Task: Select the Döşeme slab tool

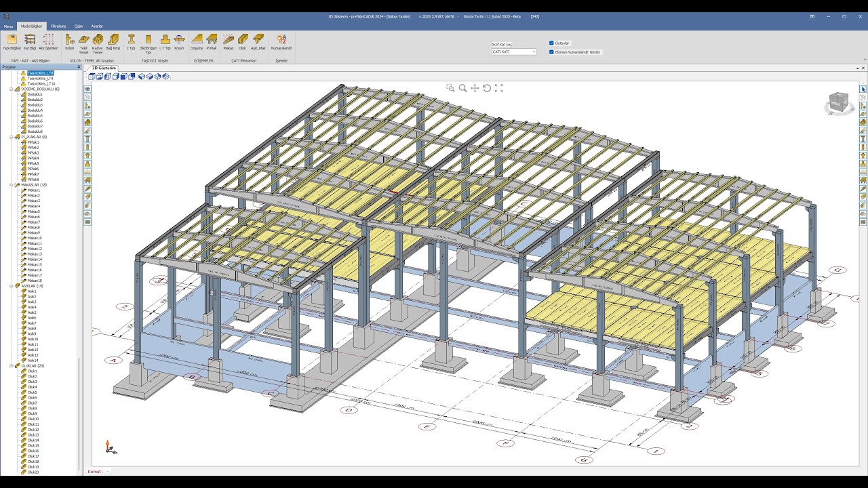Action: coord(197,43)
